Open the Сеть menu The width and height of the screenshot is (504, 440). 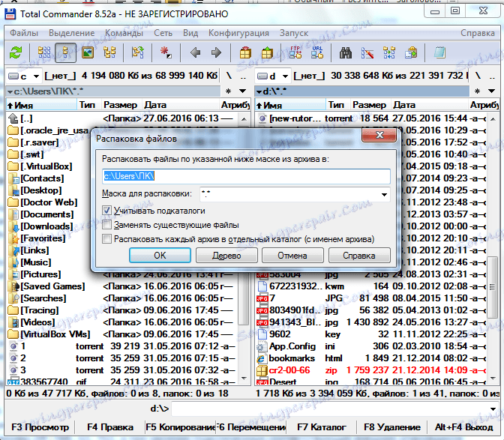[163, 33]
